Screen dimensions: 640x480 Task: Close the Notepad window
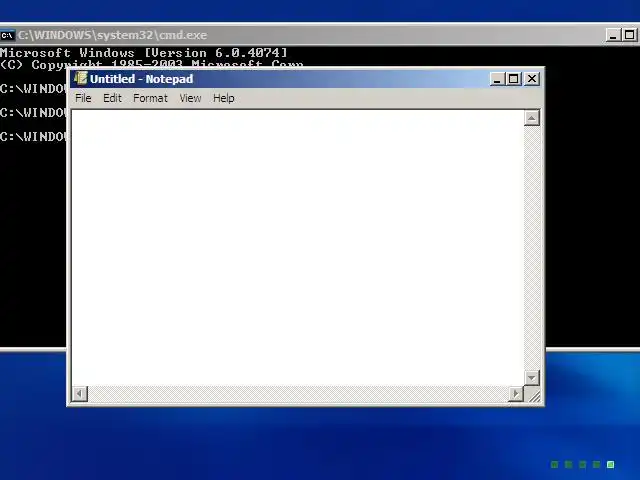pyautogui.click(x=532, y=78)
